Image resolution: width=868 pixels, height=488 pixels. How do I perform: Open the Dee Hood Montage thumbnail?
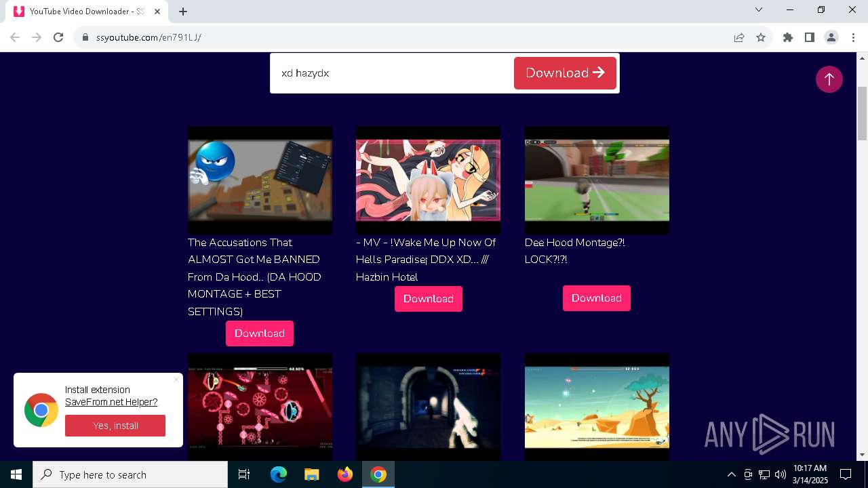tap(597, 180)
